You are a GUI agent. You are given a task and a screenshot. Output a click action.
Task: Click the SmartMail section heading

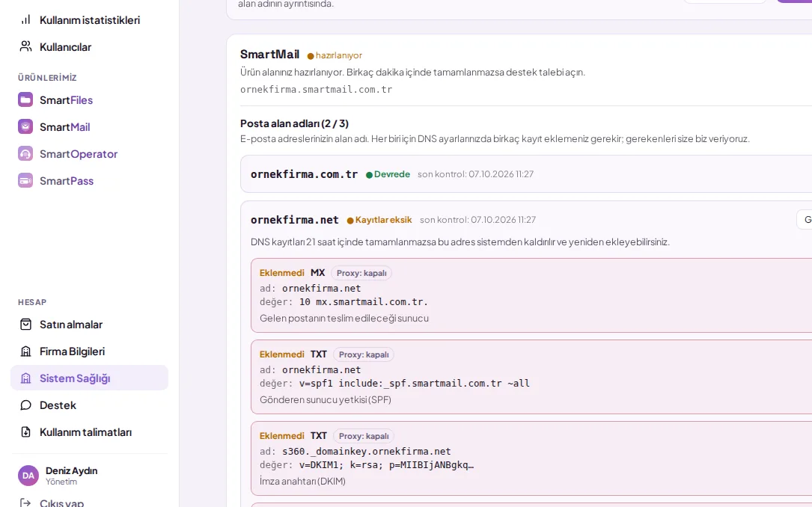(x=269, y=54)
